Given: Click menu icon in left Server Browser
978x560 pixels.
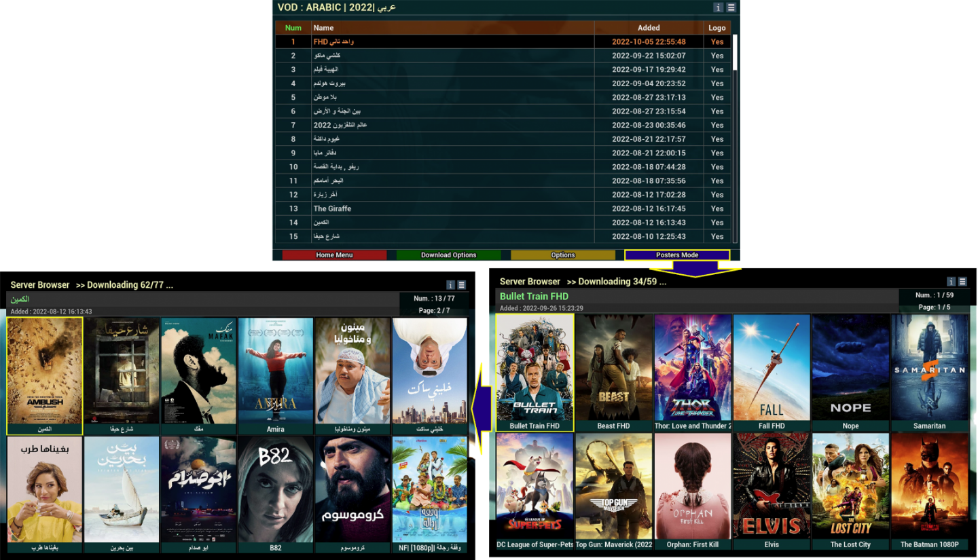Looking at the screenshot, I should coord(462,285).
